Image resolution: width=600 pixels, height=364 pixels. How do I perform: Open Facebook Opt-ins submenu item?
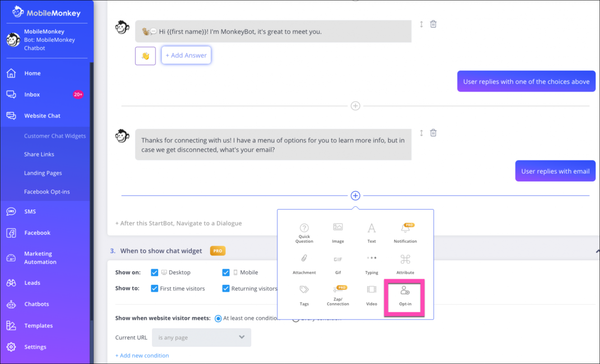pos(47,192)
